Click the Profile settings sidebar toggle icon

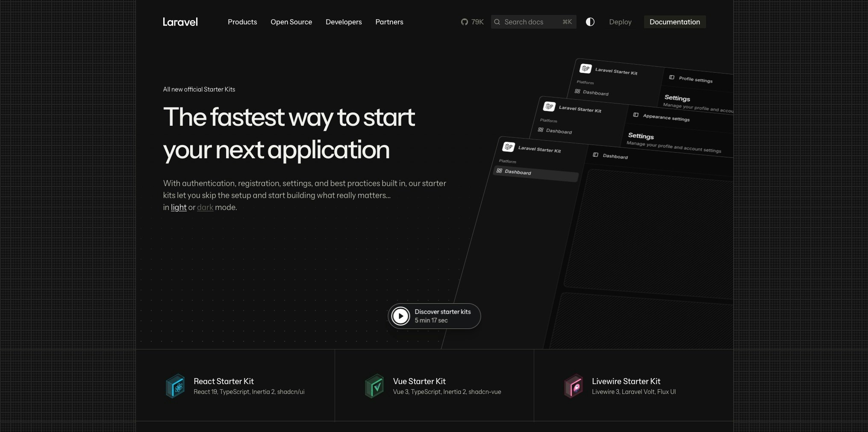coord(671,77)
